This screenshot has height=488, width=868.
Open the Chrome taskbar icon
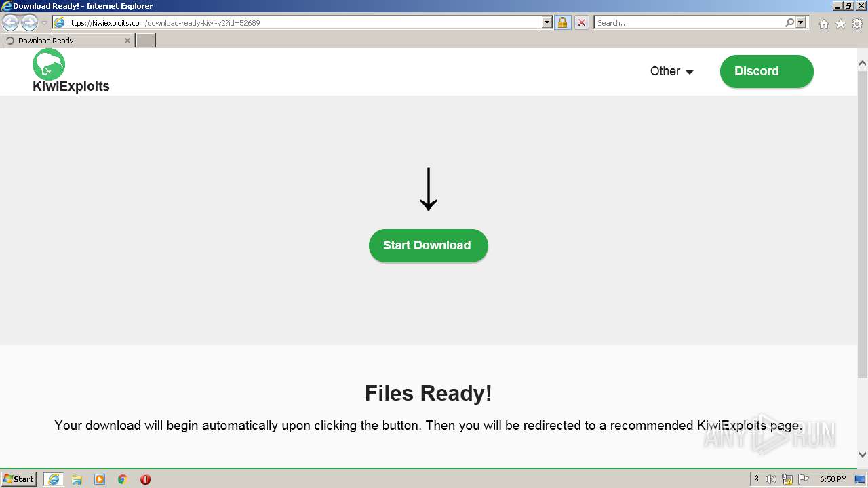click(x=123, y=479)
